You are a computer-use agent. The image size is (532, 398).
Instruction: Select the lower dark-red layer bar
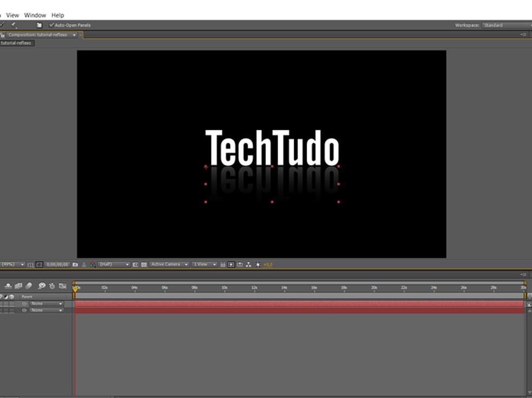coord(300,310)
